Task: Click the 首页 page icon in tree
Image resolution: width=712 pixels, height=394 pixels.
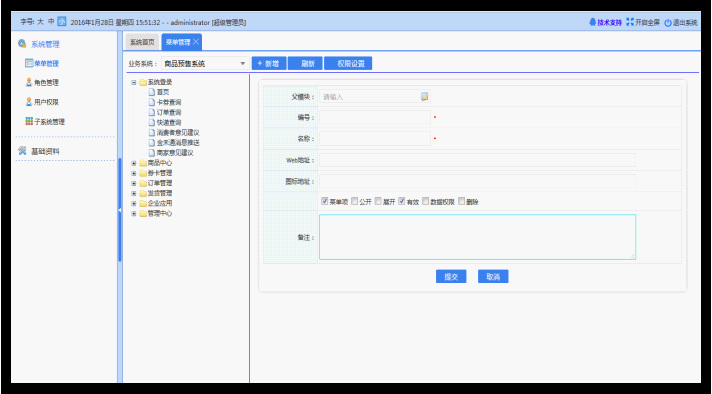Action: pyautogui.click(x=152, y=92)
